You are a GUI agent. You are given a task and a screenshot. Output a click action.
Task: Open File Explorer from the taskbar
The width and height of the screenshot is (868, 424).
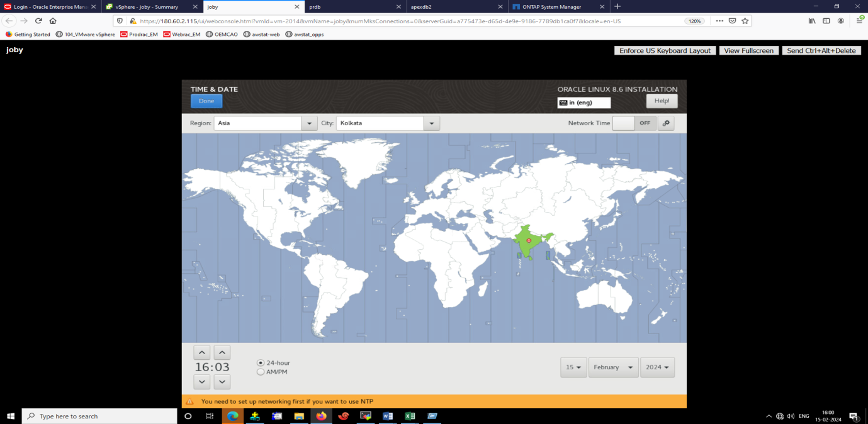[x=299, y=416]
